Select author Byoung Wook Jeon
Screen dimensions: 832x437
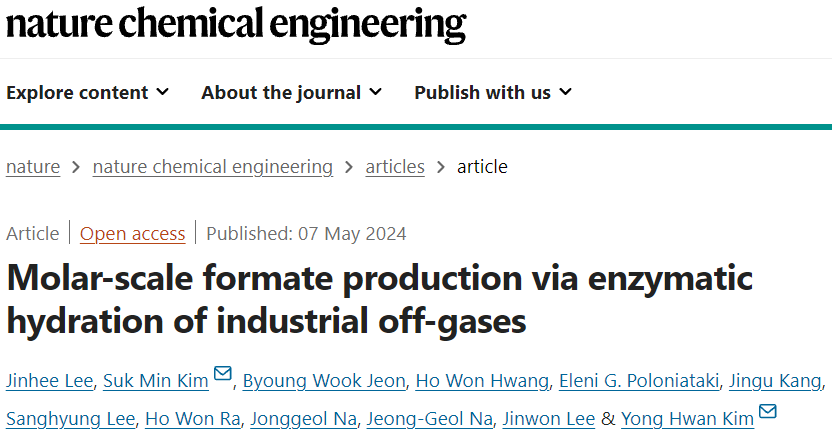coord(324,381)
